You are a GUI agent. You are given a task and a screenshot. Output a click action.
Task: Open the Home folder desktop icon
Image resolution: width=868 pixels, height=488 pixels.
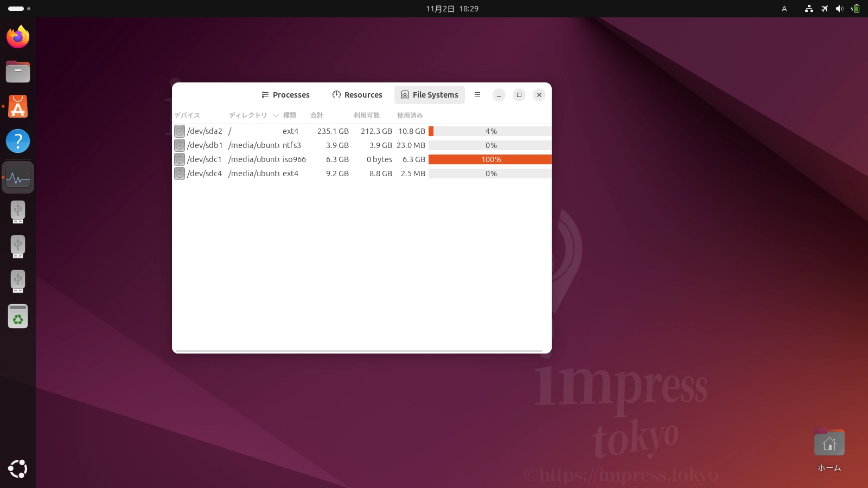pos(829,450)
